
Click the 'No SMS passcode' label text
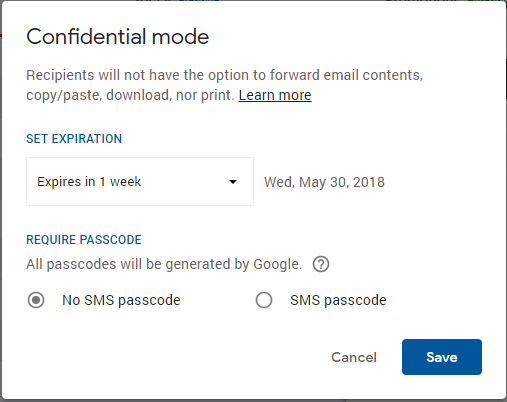pos(121,300)
